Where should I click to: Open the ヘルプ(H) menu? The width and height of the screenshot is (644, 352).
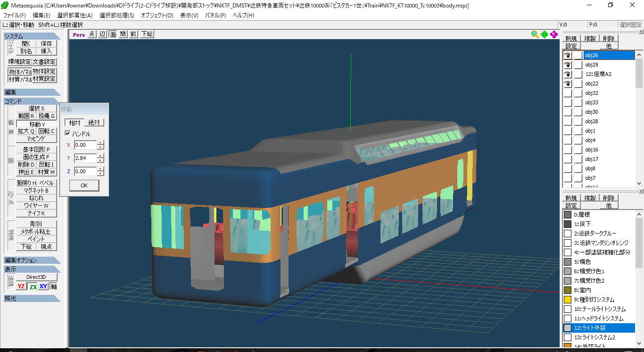point(244,16)
